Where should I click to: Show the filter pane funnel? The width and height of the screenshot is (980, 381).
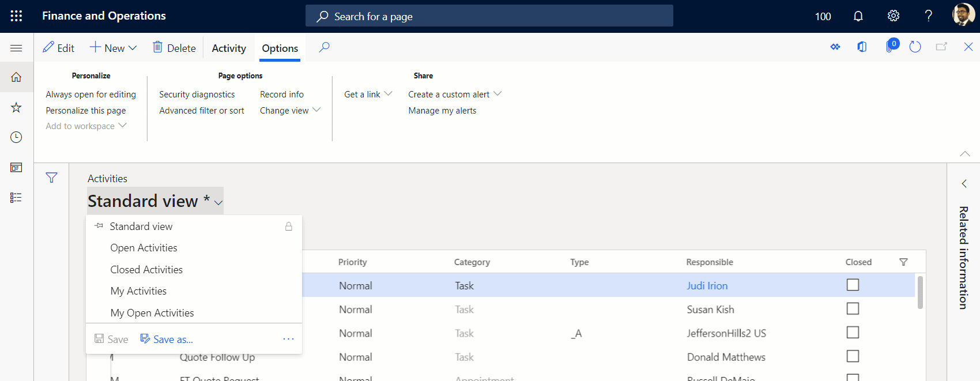click(51, 178)
